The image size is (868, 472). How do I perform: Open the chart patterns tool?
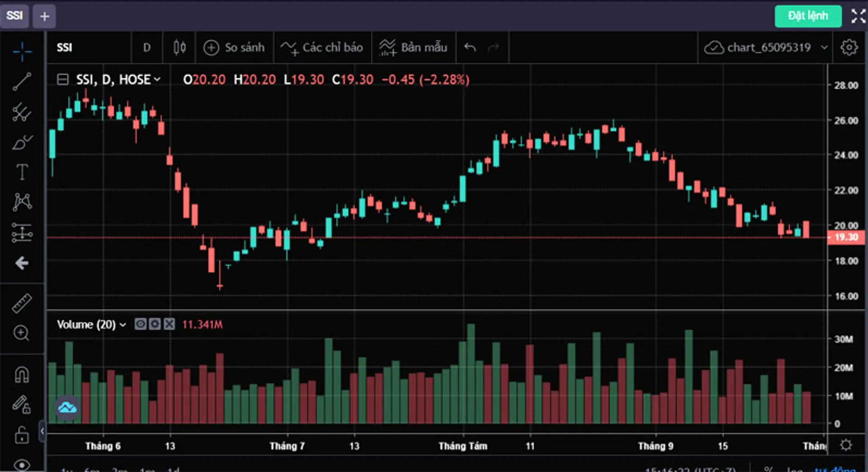pyautogui.click(x=22, y=202)
